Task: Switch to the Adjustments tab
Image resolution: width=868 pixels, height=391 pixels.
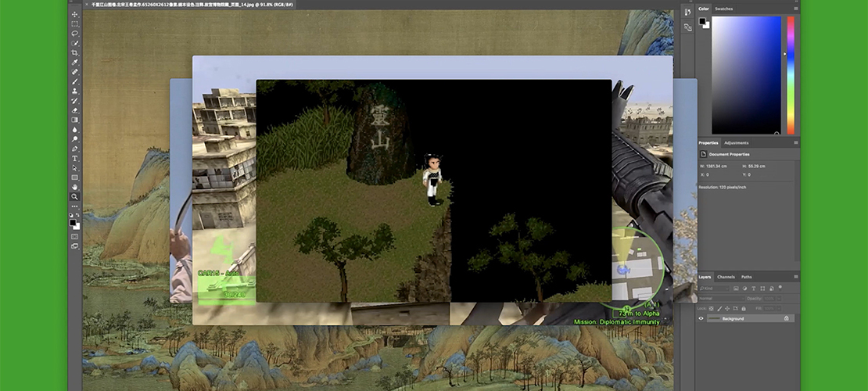Action: [x=737, y=143]
